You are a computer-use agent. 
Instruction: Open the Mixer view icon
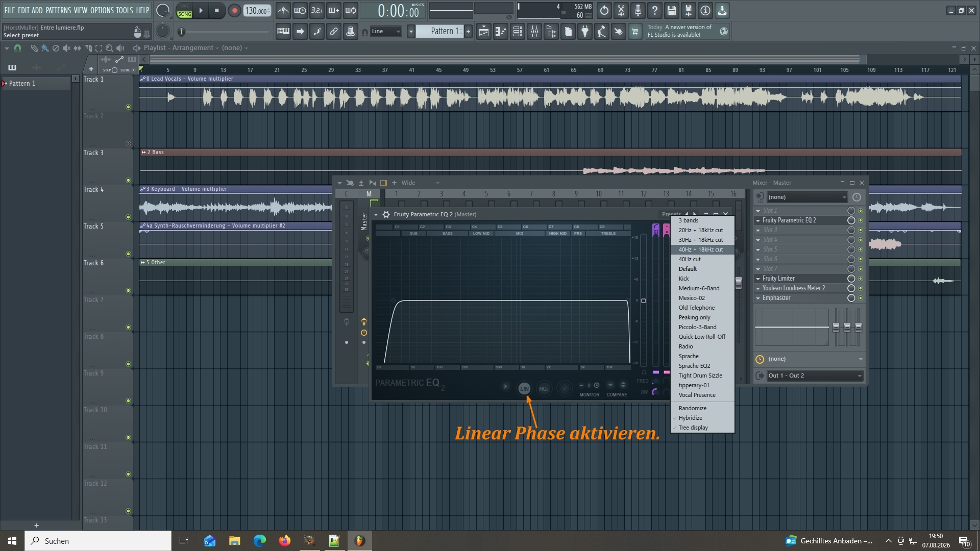click(x=534, y=32)
